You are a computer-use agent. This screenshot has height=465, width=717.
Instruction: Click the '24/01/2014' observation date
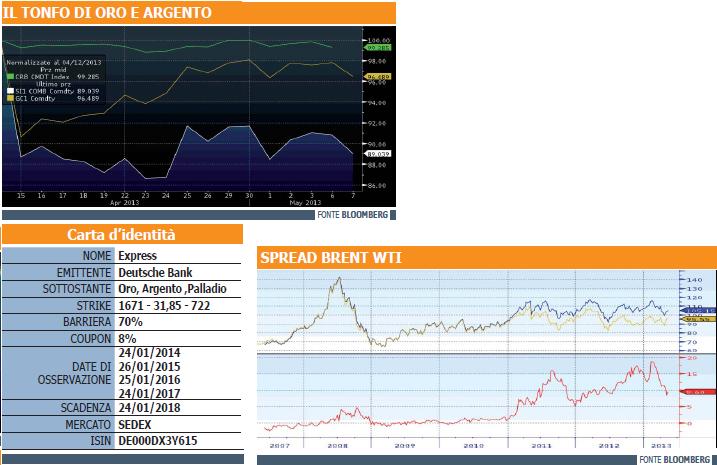coord(149,353)
